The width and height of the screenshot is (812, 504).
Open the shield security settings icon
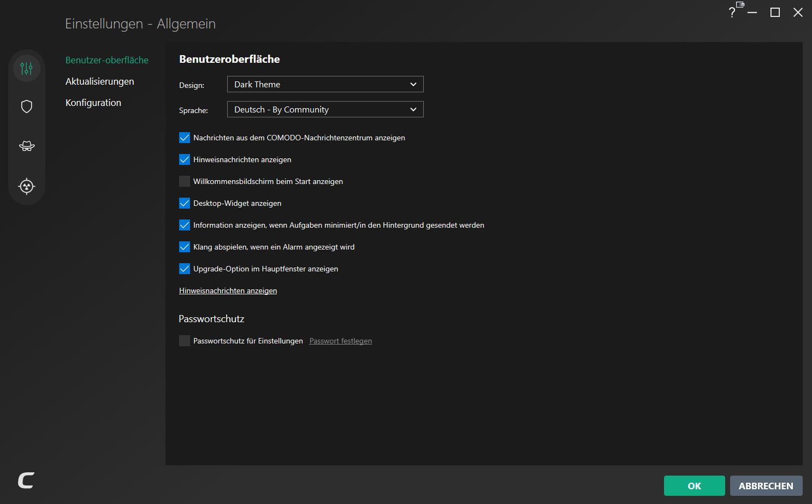click(x=27, y=106)
